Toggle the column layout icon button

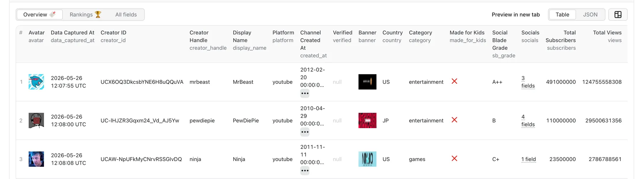(618, 15)
